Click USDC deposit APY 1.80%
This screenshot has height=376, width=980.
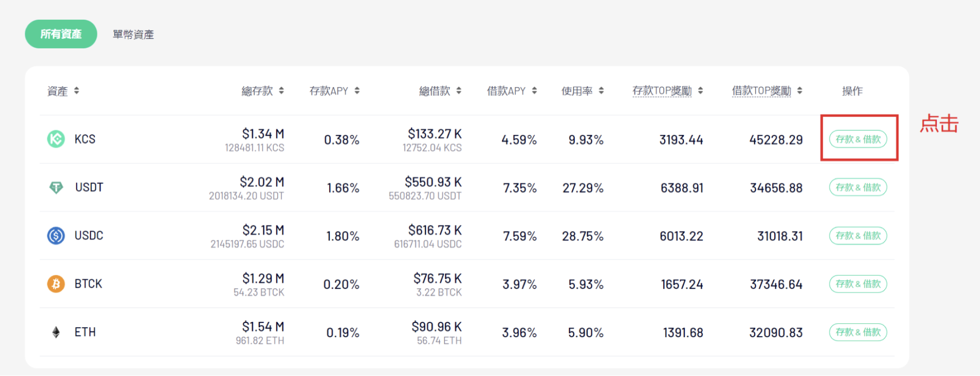[343, 236]
